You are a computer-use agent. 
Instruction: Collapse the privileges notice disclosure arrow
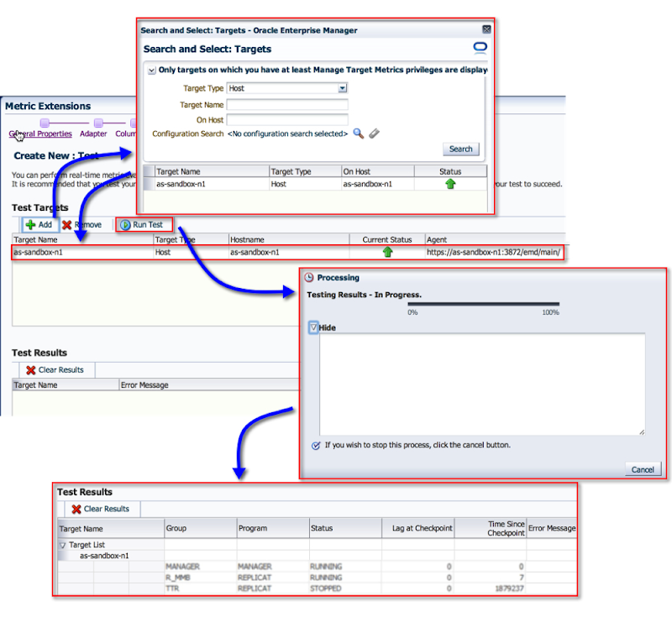click(152, 71)
